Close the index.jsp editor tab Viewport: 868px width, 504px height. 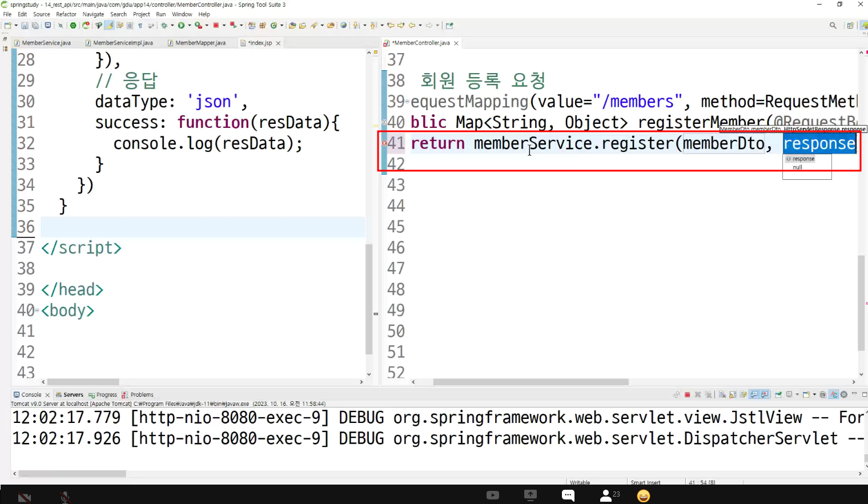278,43
